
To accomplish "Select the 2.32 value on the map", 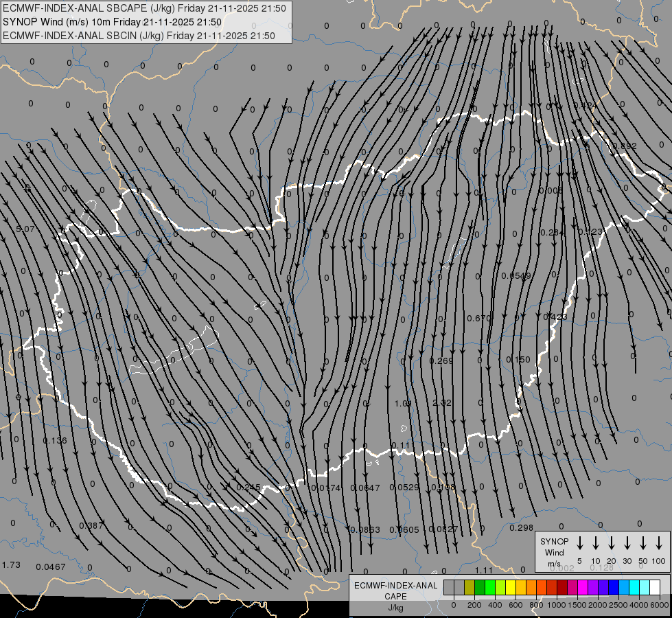I will [442, 403].
